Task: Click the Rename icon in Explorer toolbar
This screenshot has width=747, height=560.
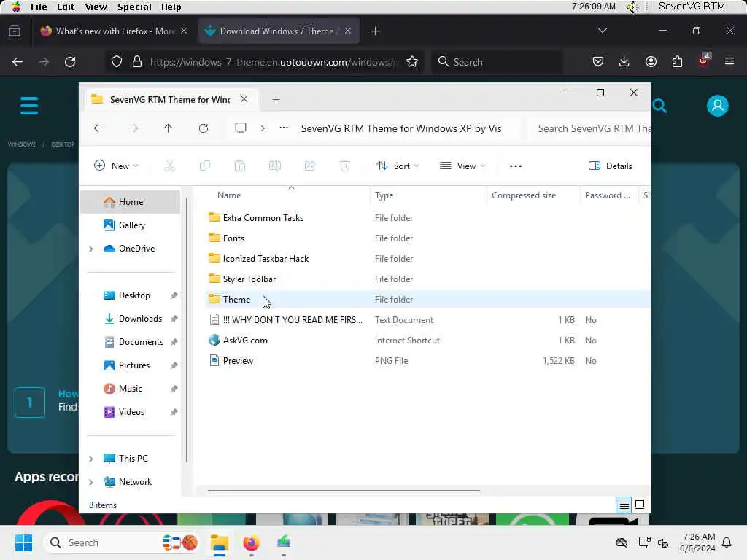Action: 275,166
